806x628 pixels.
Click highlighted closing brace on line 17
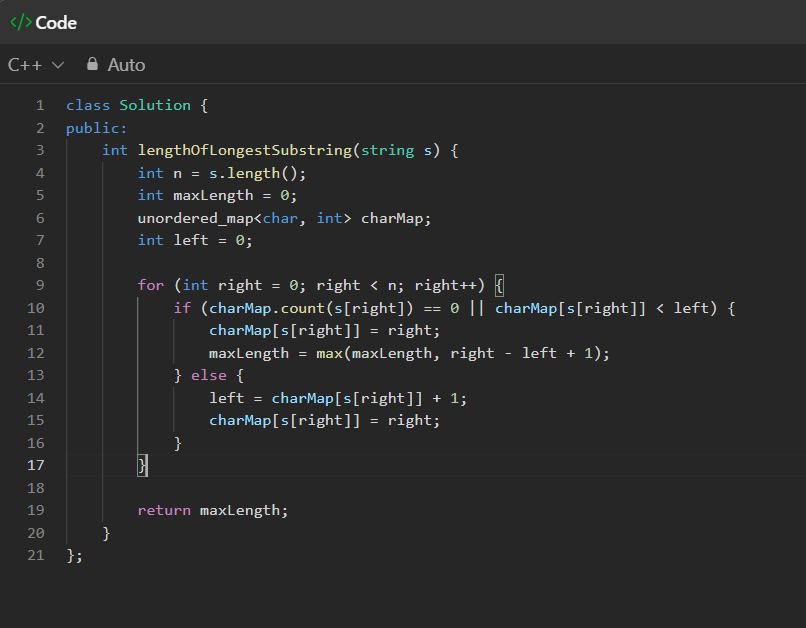[x=142, y=465]
